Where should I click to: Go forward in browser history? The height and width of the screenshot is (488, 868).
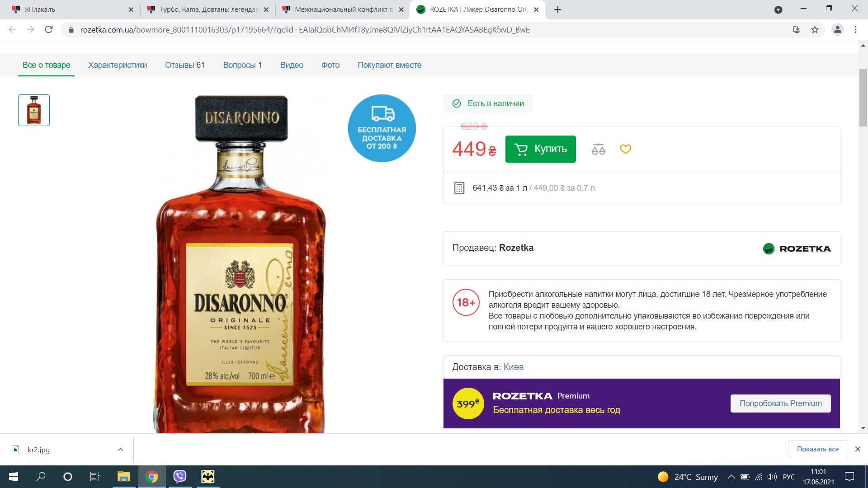[31, 29]
